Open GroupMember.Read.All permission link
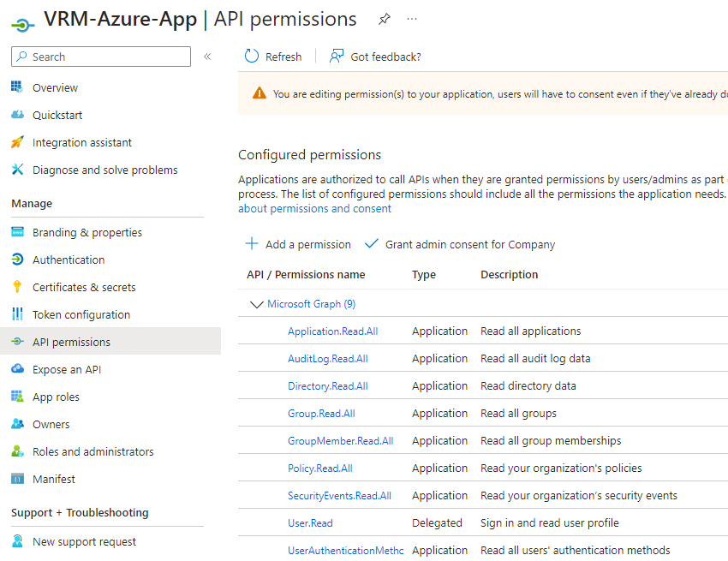The height and width of the screenshot is (561, 728). [x=340, y=441]
